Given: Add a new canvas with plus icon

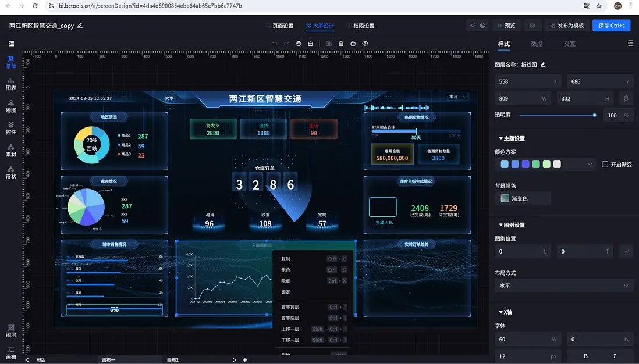Looking at the screenshot, I should tap(245, 360).
